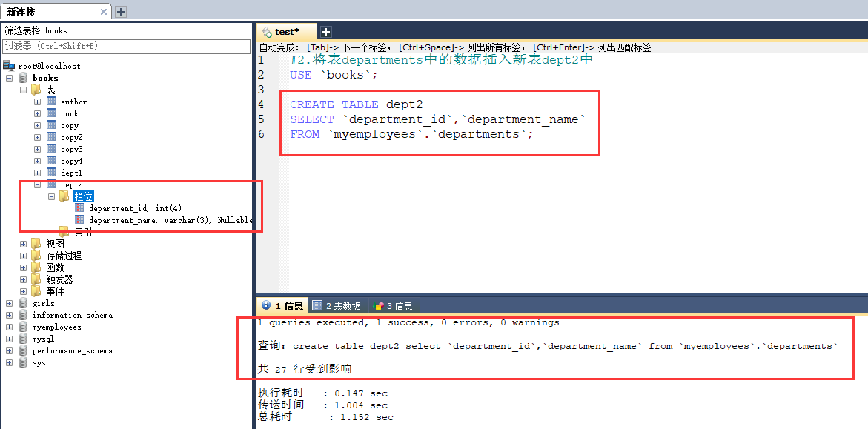Click the 事件 folder icon
Viewport: 868px width, 429px height.
(x=36, y=291)
